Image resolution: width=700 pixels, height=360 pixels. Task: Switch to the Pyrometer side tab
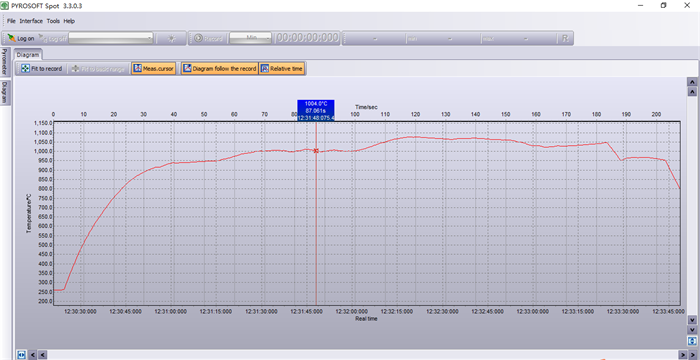pyautogui.click(x=4, y=62)
